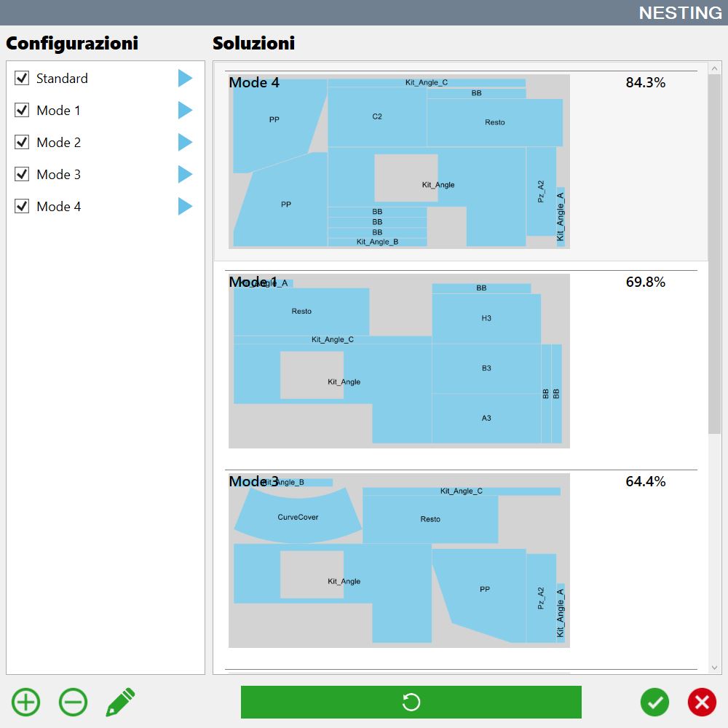728x728 pixels.
Task: Click the CurveCover part in Mode 3 layout
Action: point(298,517)
